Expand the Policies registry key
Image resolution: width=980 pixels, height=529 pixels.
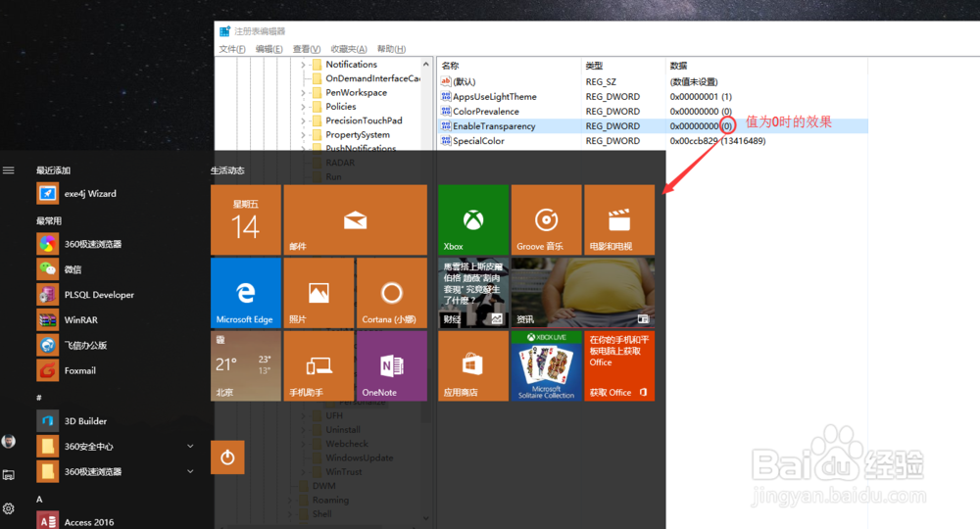pos(303,107)
